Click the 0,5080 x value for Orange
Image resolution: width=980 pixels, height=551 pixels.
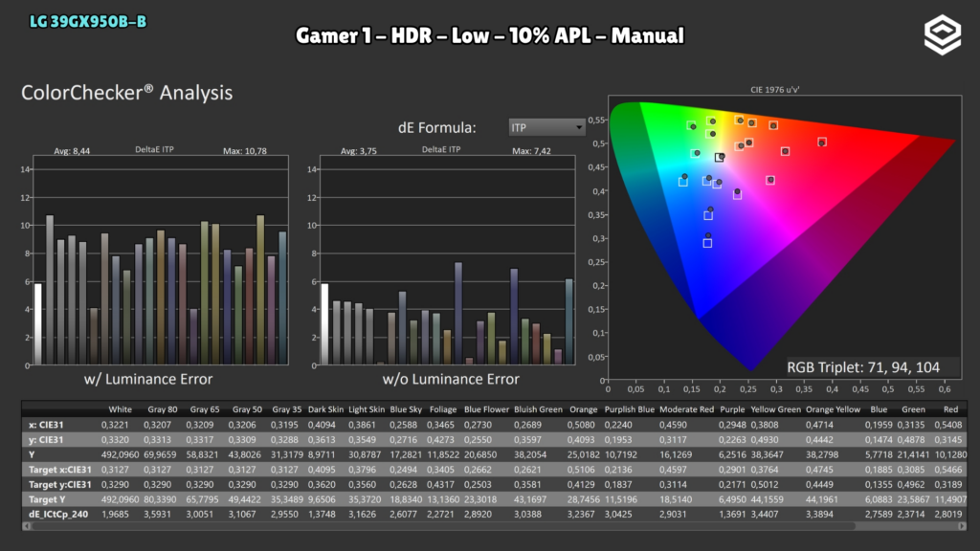tap(581, 424)
